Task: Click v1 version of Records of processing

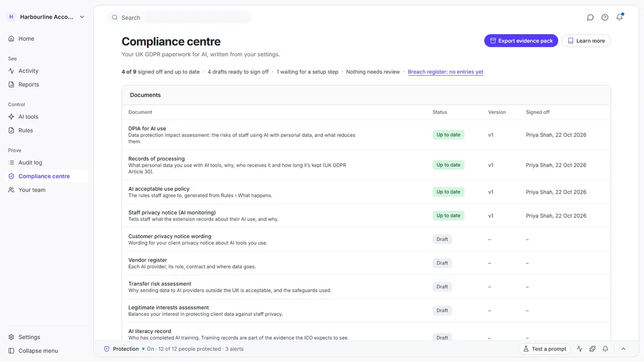Action: pos(491,165)
